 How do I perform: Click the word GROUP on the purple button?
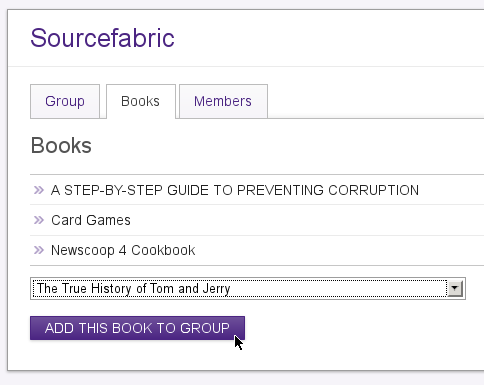click(x=205, y=328)
